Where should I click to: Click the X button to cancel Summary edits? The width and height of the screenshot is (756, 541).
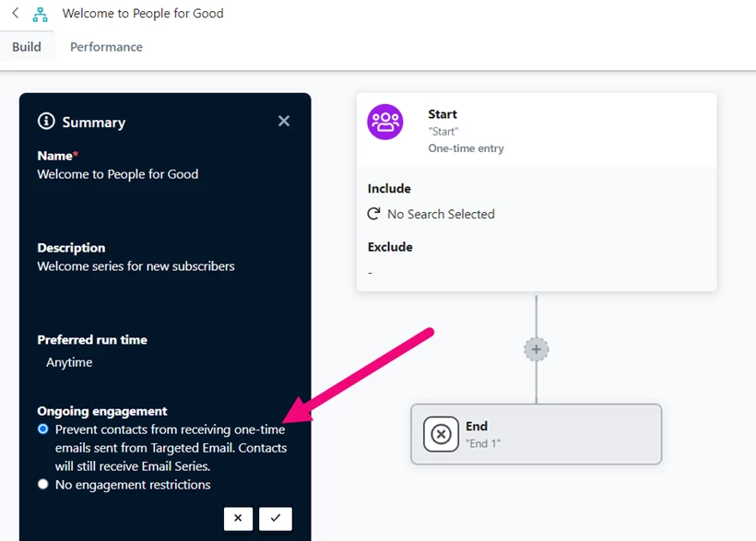pos(238,518)
